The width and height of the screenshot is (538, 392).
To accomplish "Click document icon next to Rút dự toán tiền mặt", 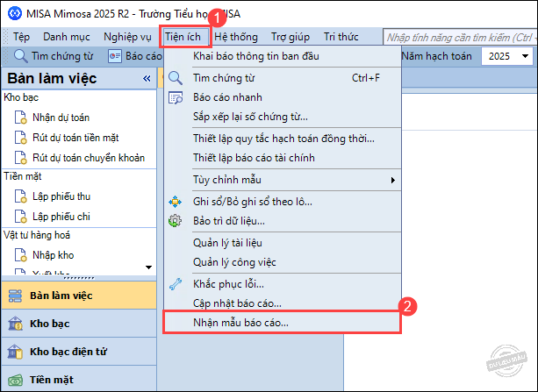I will click(20, 138).
